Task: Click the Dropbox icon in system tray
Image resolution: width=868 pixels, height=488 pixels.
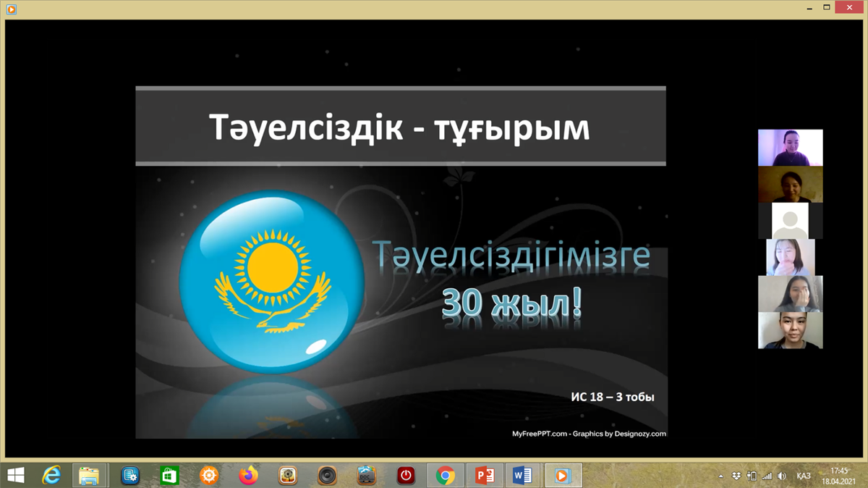Action: [x=736, y=476]
